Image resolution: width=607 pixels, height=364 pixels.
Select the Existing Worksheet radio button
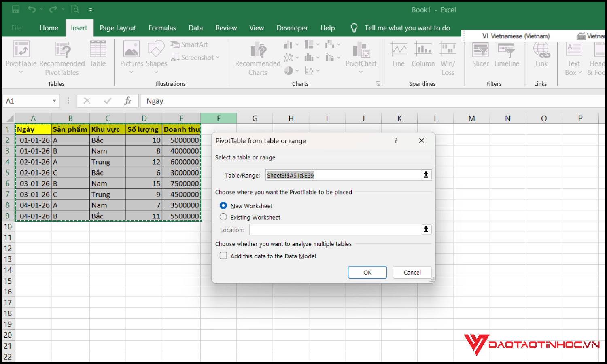(x=223, y=217)
